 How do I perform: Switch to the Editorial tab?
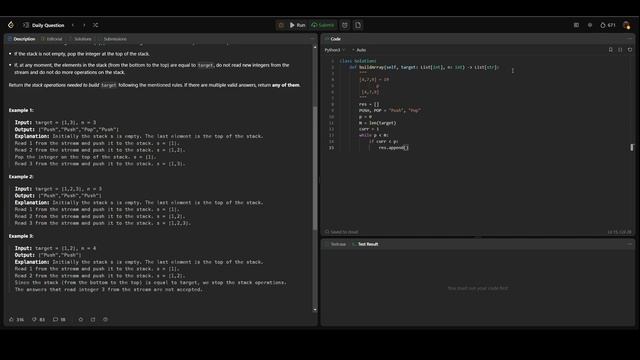[51, 39]
